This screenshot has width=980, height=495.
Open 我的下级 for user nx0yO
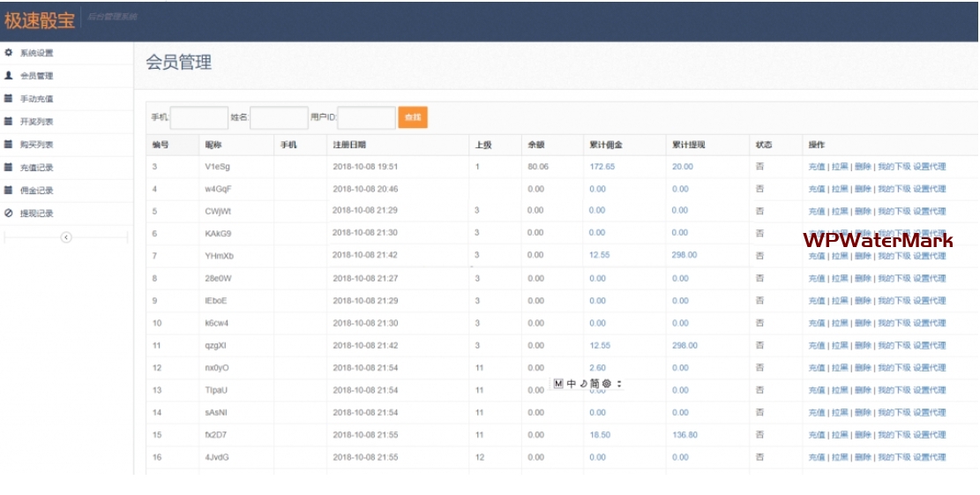click(894, 367)
